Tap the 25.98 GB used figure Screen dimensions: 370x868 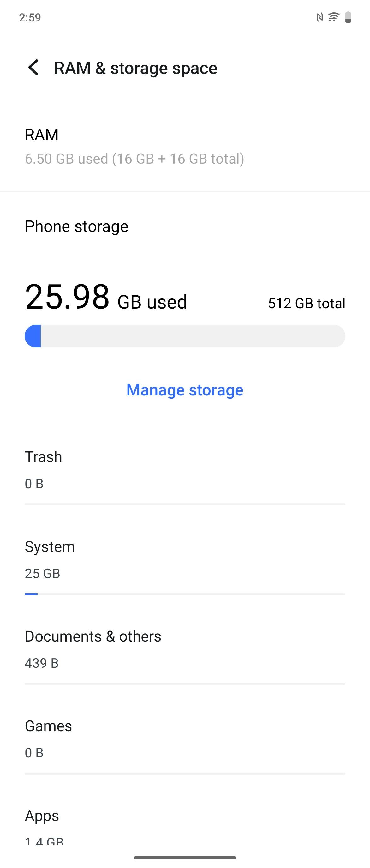(x=106, y=297)
